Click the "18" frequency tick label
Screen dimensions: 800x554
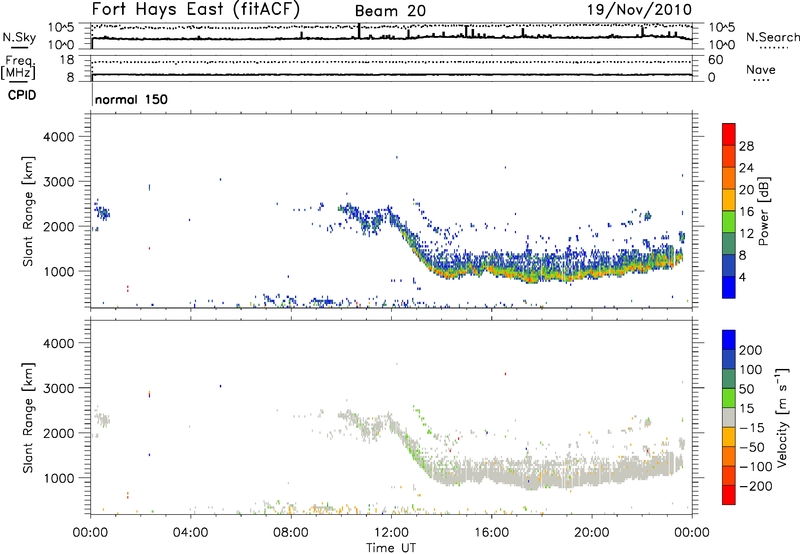click(66, 60)
